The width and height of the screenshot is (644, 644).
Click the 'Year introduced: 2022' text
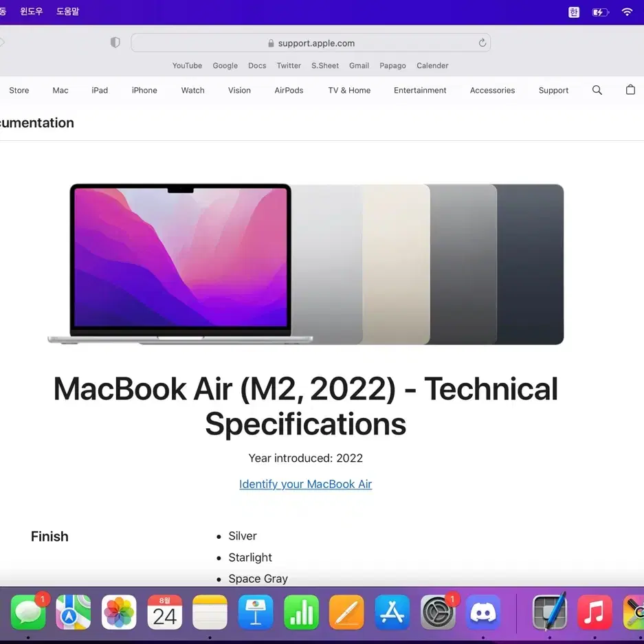pyautogui.click(x=306, y=458)
